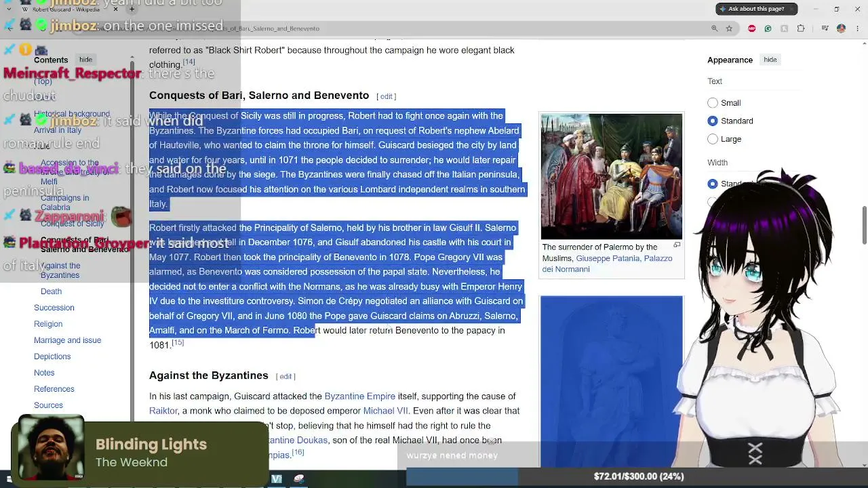
Task: Open the AdBlock Plus extension icon
Action: (x=751, y=28)
